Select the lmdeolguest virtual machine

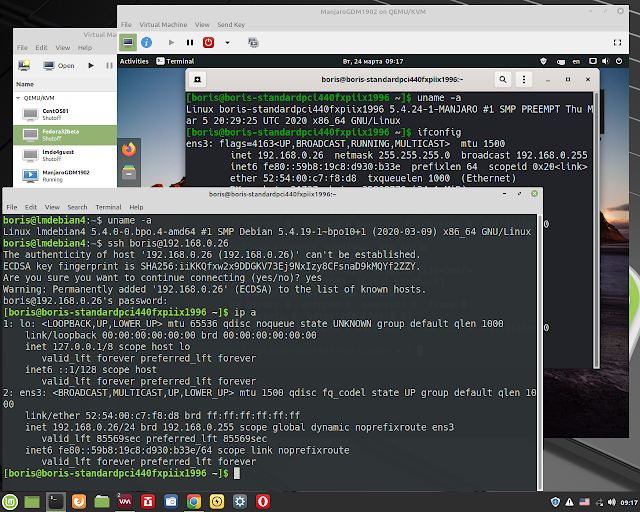pyautogui.click(x=65, y=155)
